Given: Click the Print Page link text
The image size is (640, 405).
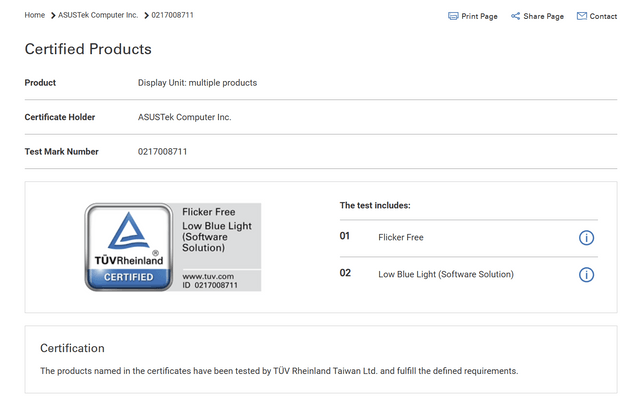Looking at the screenshot, I should pos(479,16).
